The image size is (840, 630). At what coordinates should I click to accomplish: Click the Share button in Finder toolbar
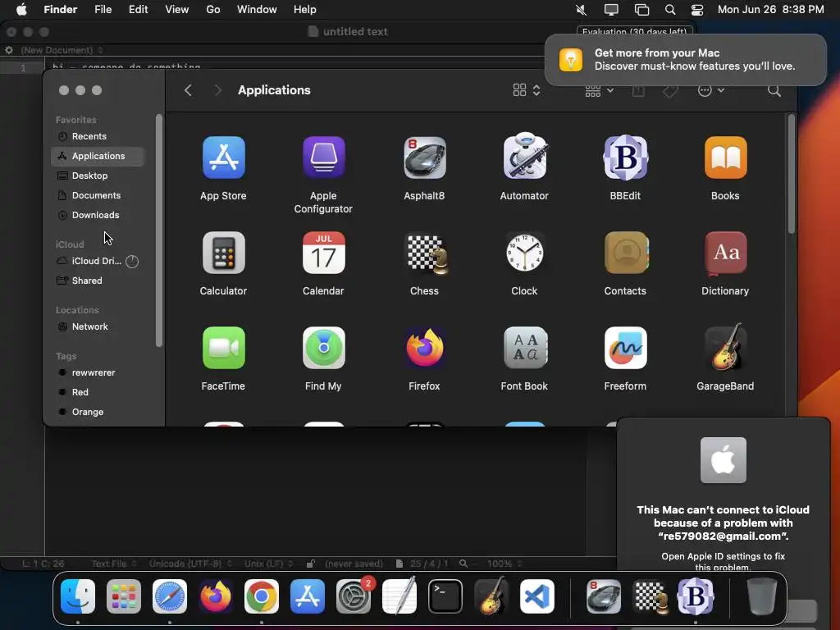pos(638,90)
